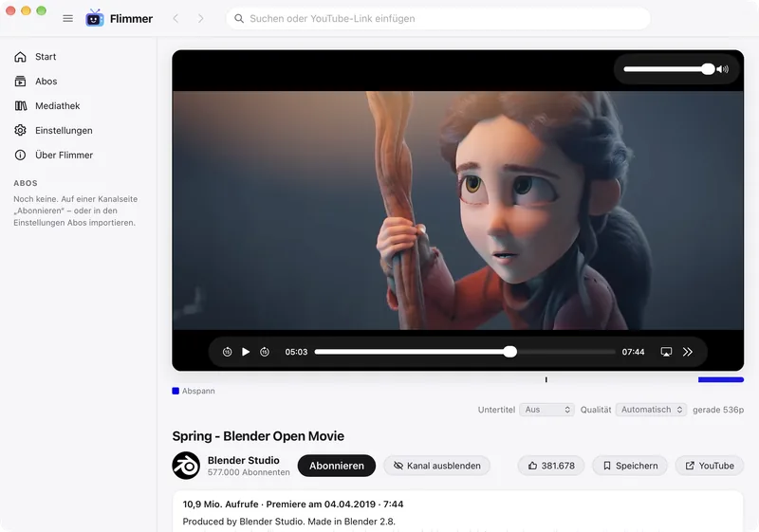Click the subscriptions icon beside Abos

click(x=20, y=82)
